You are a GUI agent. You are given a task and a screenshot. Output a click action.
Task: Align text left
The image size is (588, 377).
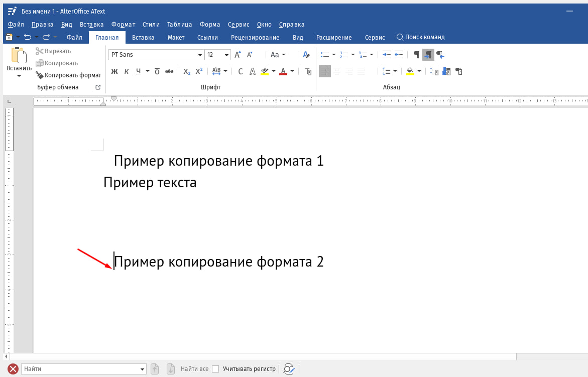pos(325,71)
